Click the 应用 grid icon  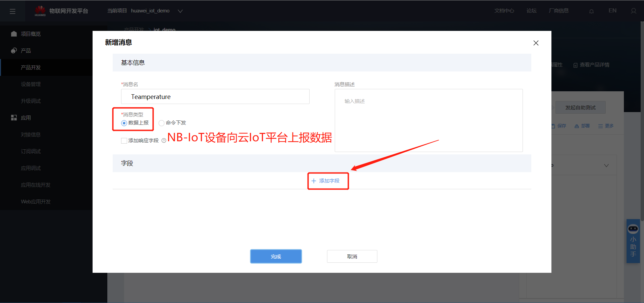(x=14, y=118)
